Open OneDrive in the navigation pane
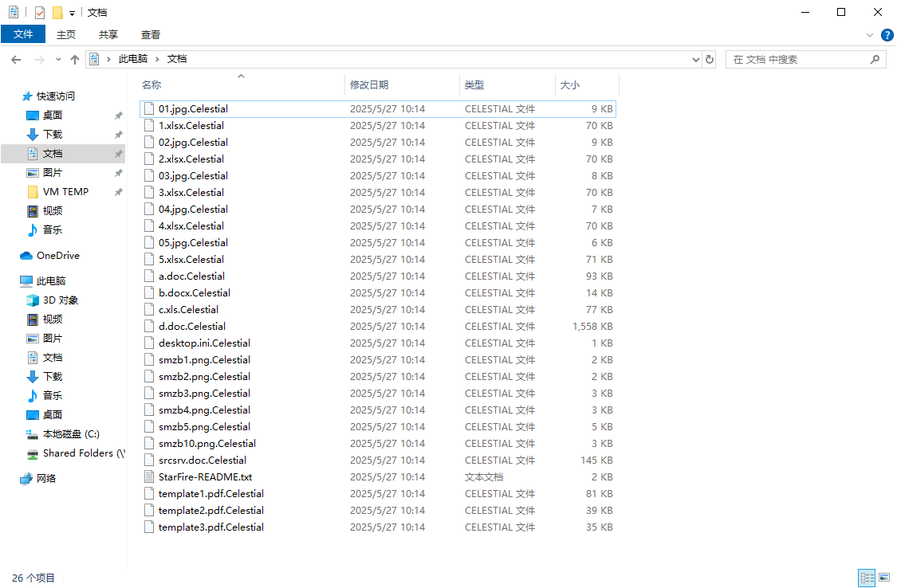The height and width of the screenshot is (588, 897). pyautogui.click(x=57, y=256)
